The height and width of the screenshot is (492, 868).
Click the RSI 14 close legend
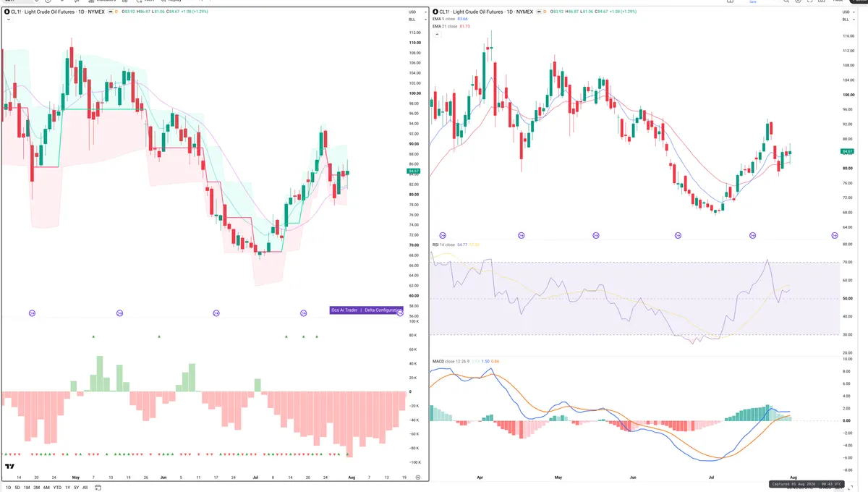point(444,245)
